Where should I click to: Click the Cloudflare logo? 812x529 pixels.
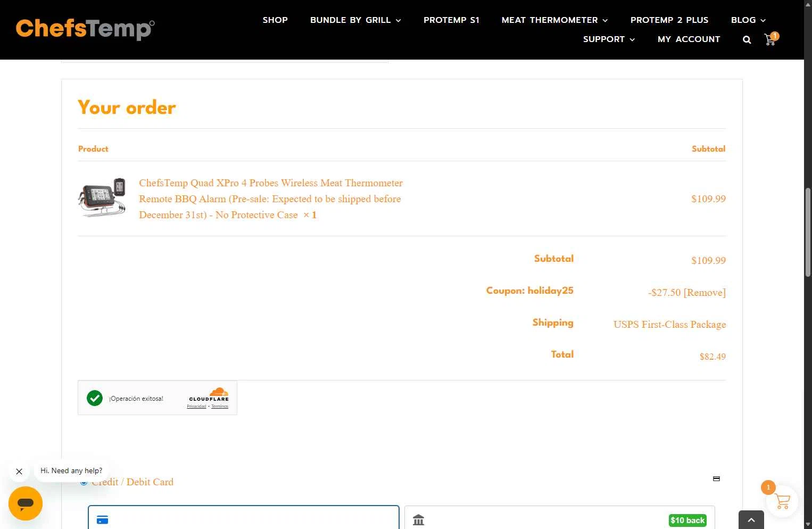click(x=209, y=394)
